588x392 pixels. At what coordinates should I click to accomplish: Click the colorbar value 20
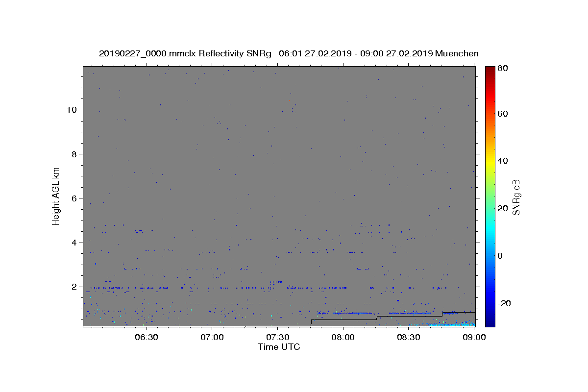[x=503, y=208]
